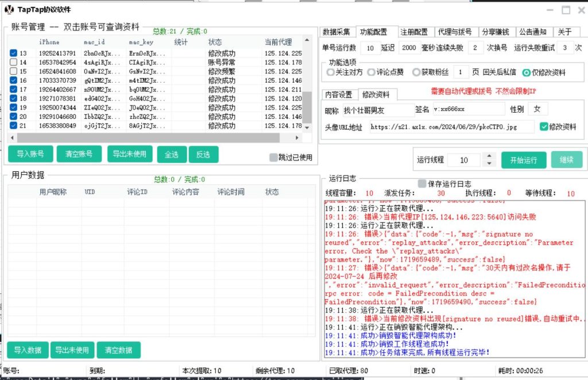Choose the 评论点赞 radio option
This screenshot has height=380, width=588.
(372, 72)
